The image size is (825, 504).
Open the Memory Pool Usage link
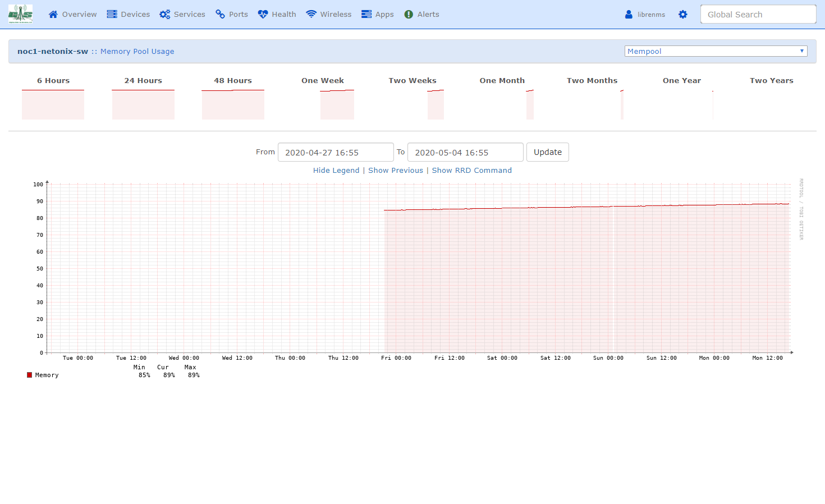point(137,52)
